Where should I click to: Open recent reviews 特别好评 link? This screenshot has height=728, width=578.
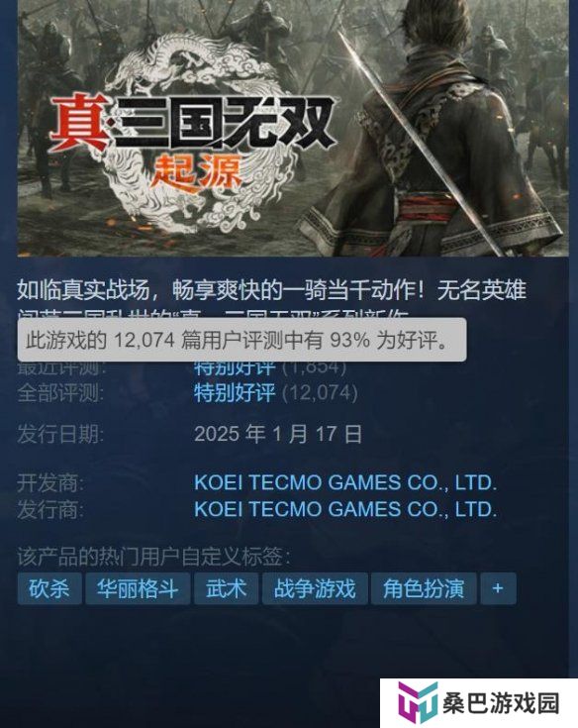pyautogui.click(x=235, y=369)
